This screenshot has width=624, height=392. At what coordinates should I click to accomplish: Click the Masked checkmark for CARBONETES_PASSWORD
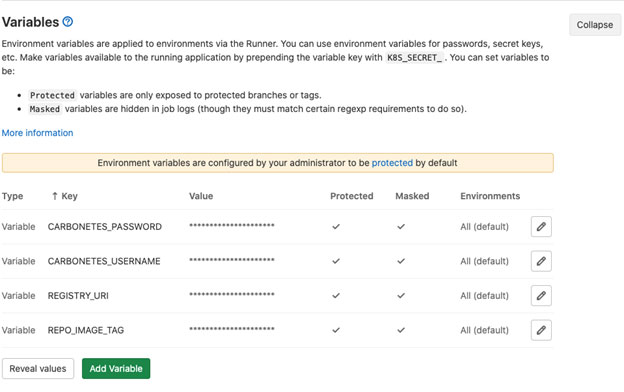[x=401, y=226]
